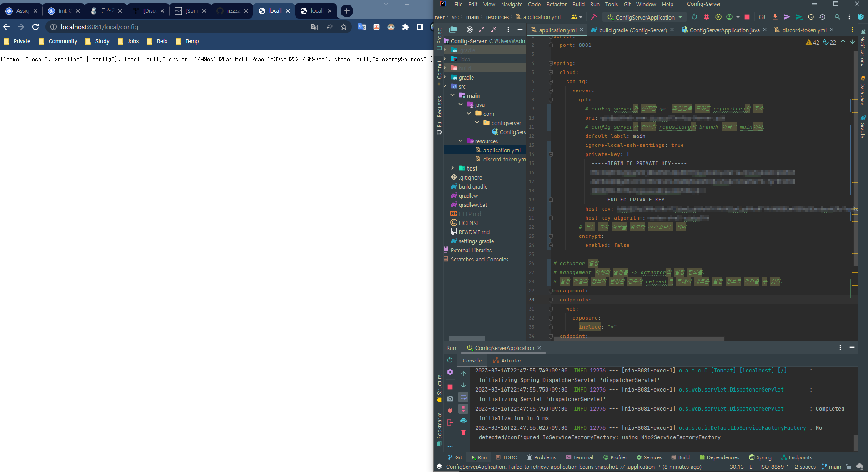
Task: Select build.gradle in project tree
Action: (x=473, y=186)
